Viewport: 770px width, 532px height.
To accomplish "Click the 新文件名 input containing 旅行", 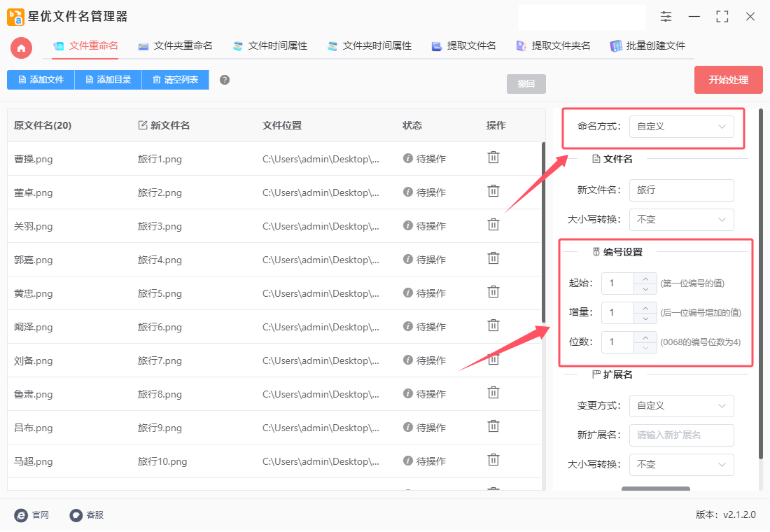I will click(x=681, y=190).
